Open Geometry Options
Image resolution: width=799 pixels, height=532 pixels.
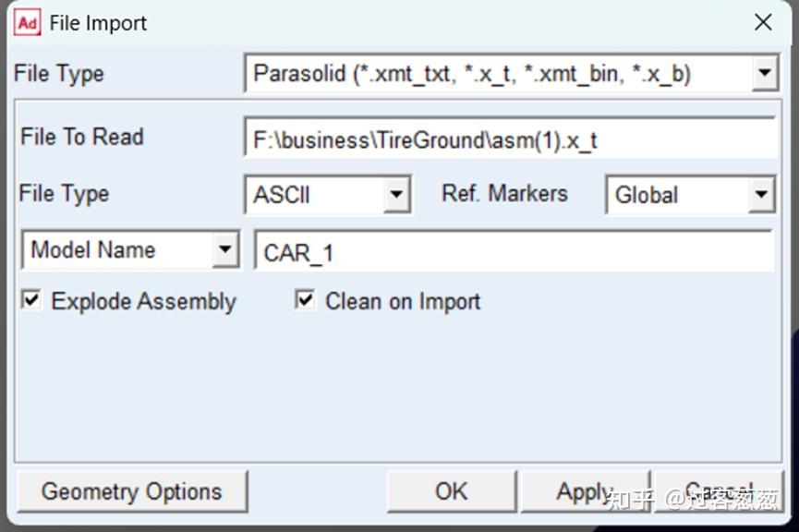pyautogui.click(x=132, y=491)
